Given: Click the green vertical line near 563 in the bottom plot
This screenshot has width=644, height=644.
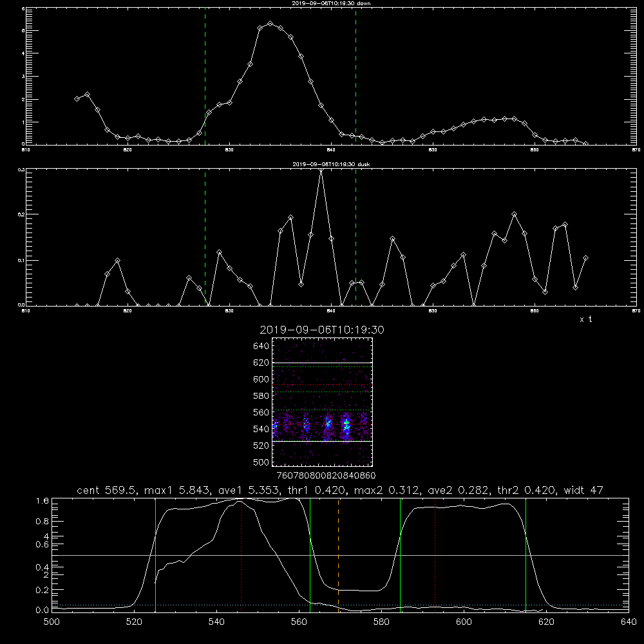Looking at the screenshot, I should point(310,554).
